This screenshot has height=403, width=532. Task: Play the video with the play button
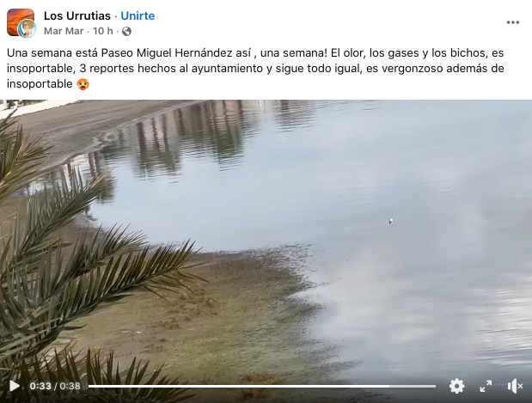[x=15, y=386]
